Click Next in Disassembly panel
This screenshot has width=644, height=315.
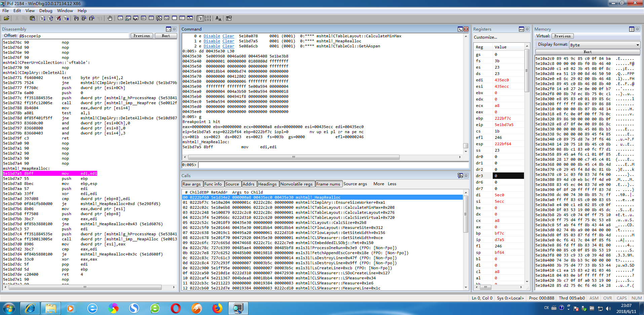(x=166, y=36)
